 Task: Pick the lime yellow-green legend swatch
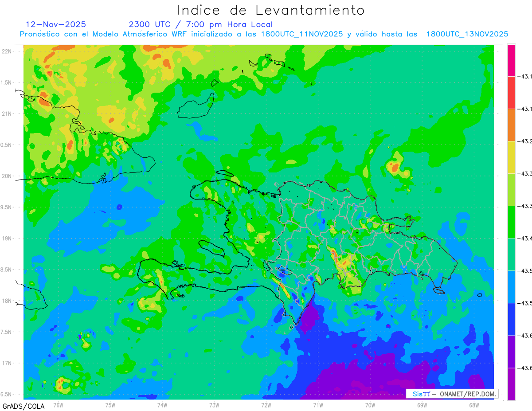coord(511,190)
